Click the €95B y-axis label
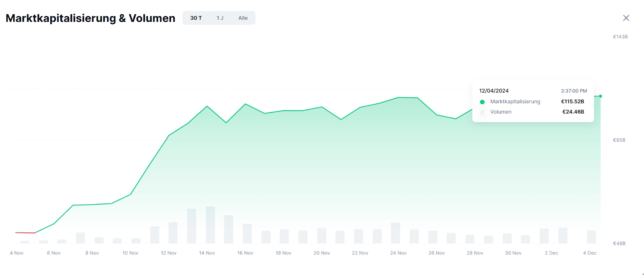Screen dimensions: 644x275 pyautogui.click(x=619, y=140)
